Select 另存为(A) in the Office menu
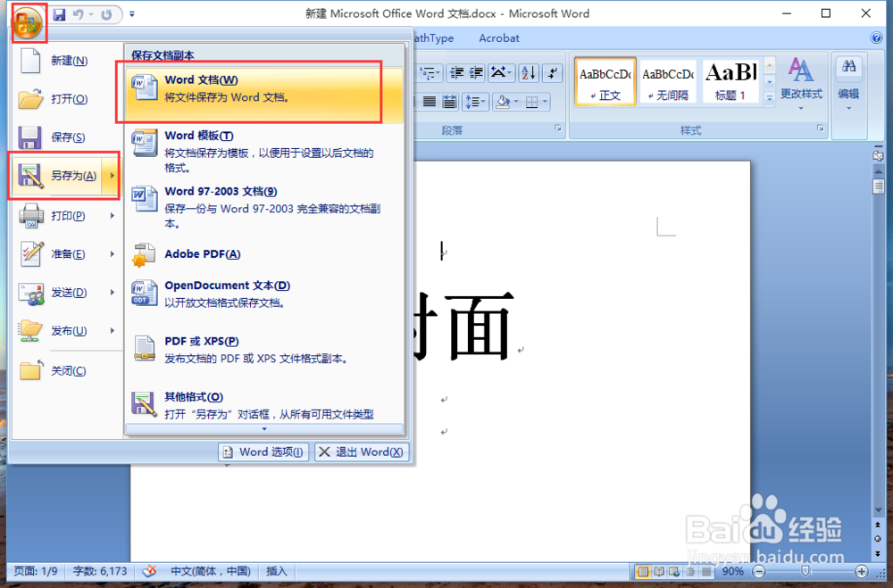893x588 pixels. (57, 175)
